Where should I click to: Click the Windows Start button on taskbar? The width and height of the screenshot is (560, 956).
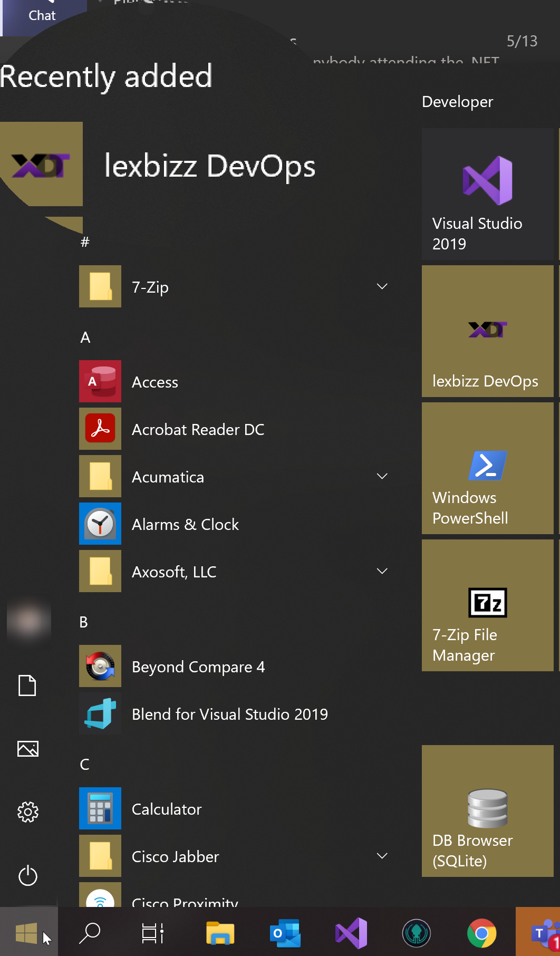click(x=26, y=933)
